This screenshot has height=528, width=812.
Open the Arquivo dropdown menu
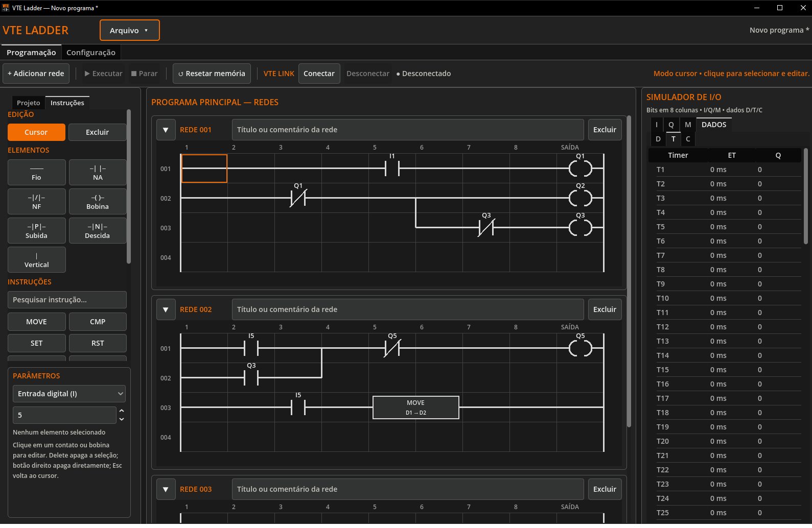(x=130, y=30)
